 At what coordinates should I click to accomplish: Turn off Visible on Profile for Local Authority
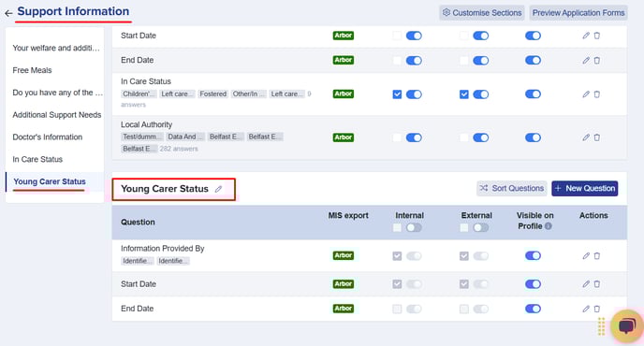tap(533, 137)
